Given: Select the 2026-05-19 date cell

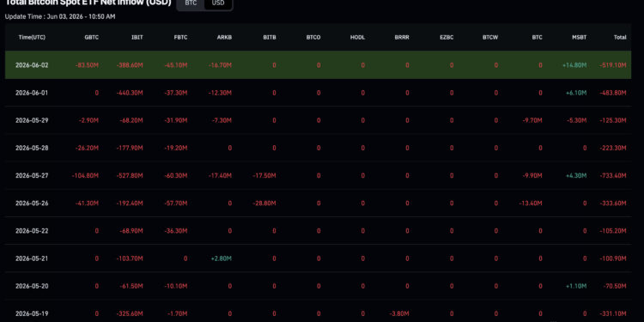Looking at the screenshot, I should tap(32, 313).
